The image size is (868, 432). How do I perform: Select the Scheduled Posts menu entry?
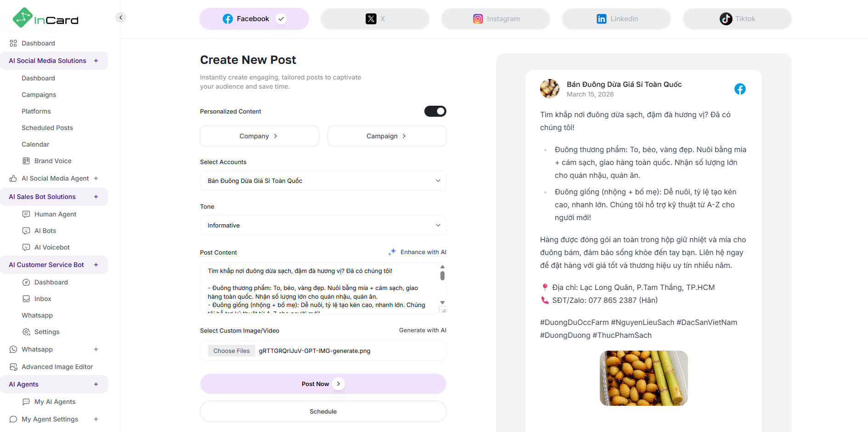(47, 128)
